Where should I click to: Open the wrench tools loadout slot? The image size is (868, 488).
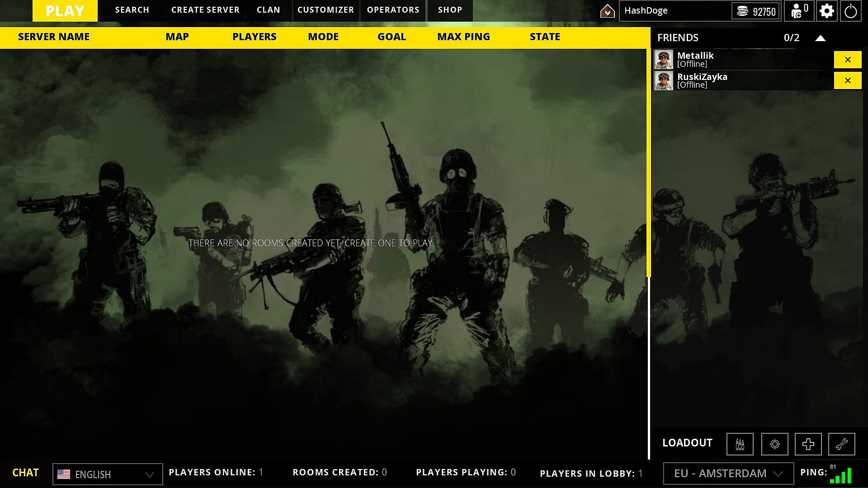(841, 444)
